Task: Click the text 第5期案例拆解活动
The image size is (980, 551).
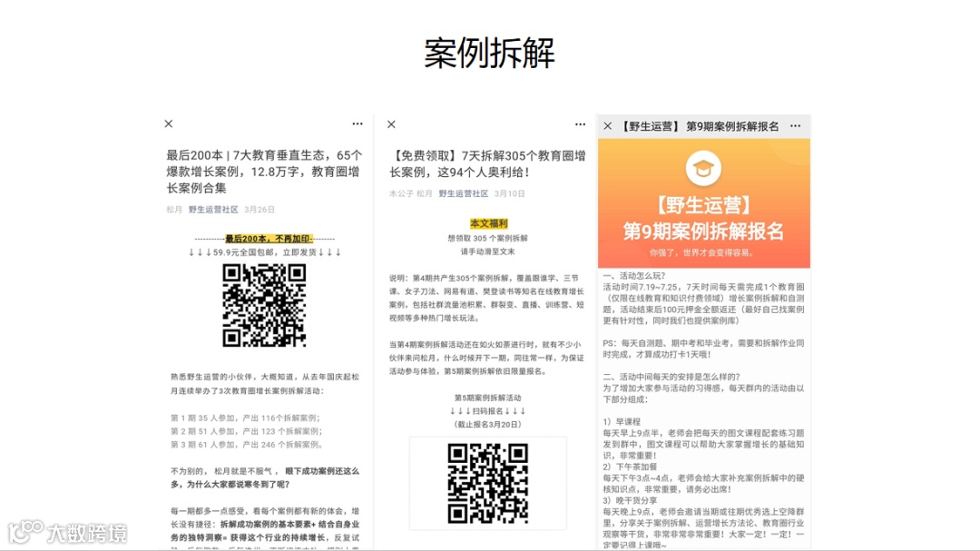Action: [x=487, y=398]
